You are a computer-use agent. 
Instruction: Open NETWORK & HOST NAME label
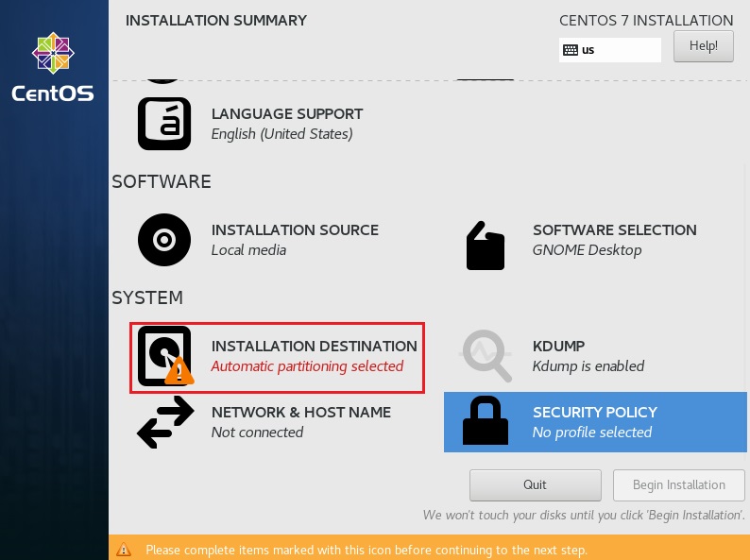click(x=301, y=413)
